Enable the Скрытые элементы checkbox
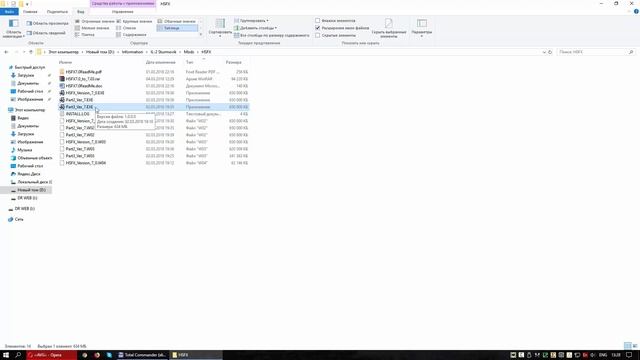Viewport: 640px width, 360px height. pyautogui.click(x=318, y=36)
